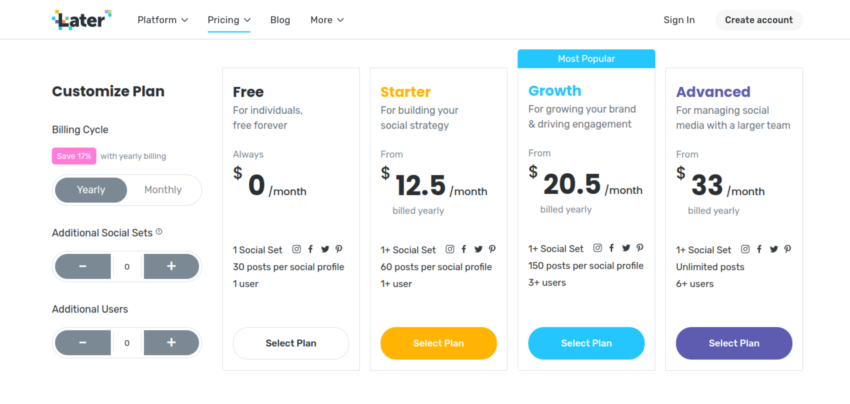Click Pinterest icon in Advanced plan
850x404 pixels.
(788, 250)
